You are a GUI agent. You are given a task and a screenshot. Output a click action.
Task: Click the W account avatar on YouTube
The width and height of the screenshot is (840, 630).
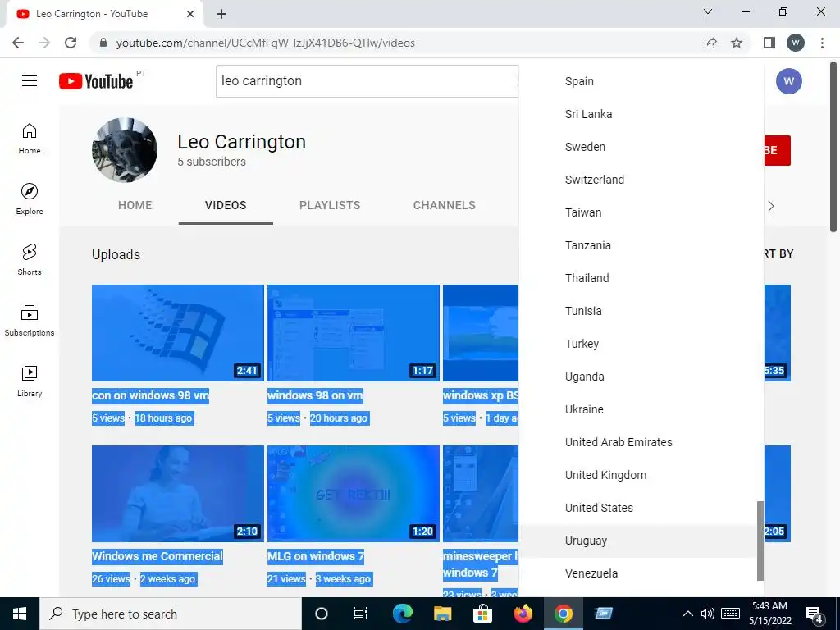point(788,81)
